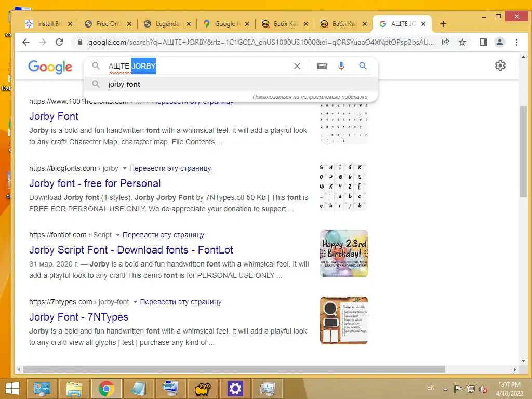Image resolution: width=532 pixels, height=399 pixels.
Task: Click the muted volume tray icon
Action: click(x=483, y=389)
